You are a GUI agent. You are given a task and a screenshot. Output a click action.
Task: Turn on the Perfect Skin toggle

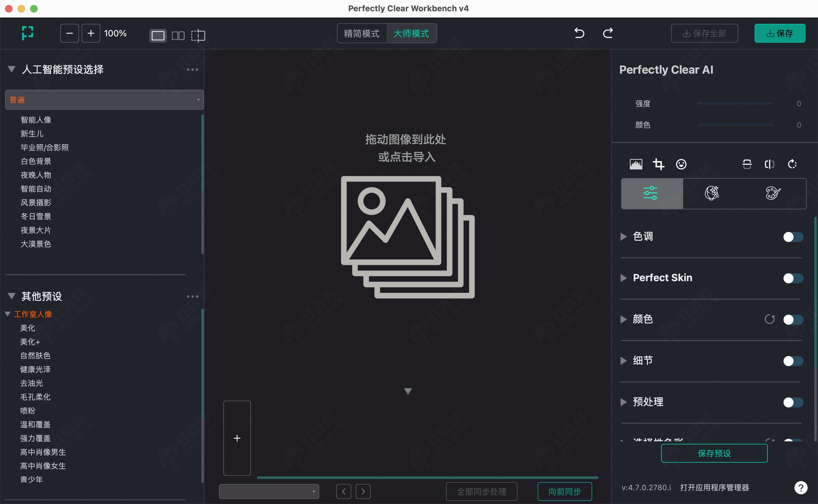[793, 278]
